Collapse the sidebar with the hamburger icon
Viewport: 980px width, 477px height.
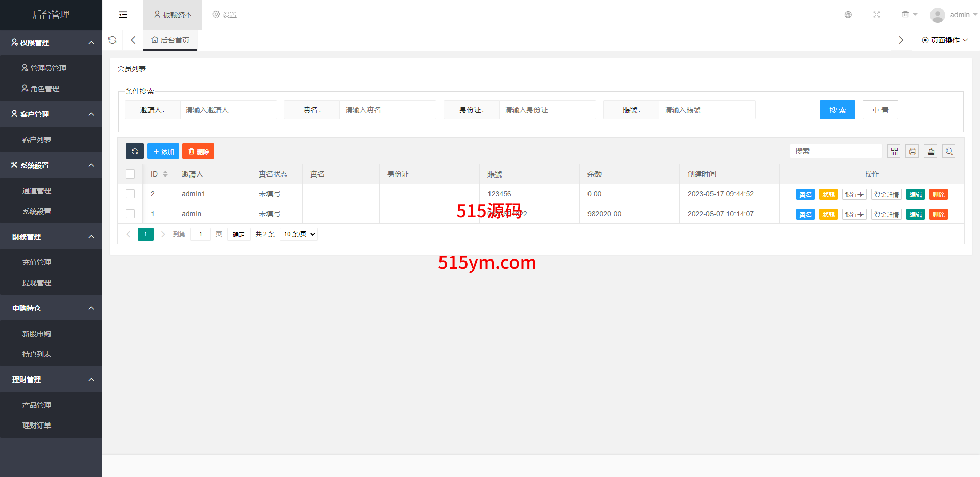(x=123, y=15)
